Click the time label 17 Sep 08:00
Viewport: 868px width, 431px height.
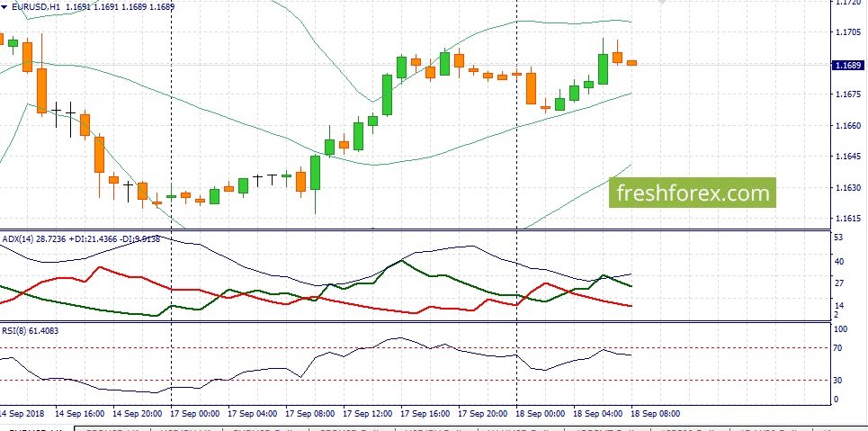[310, 414]
